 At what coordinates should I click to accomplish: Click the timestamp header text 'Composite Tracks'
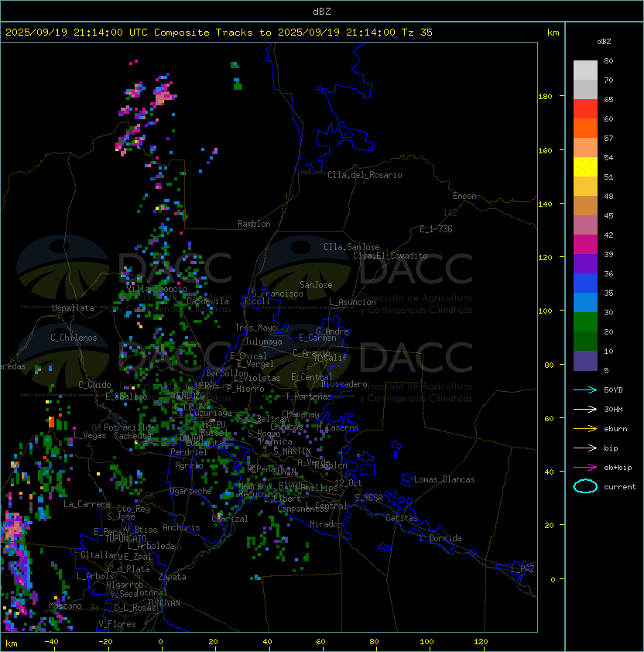(204, 33)
